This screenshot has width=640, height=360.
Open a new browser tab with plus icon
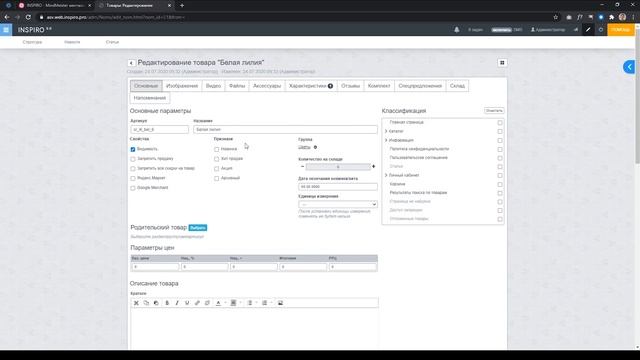(182, 5)
